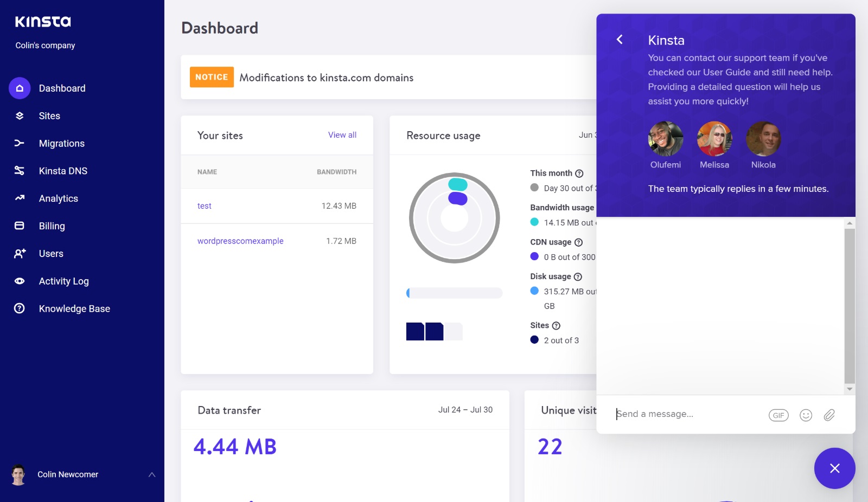Click the 4.44 MB data transfer value
The width and height of the screenshot is (868, 502).
tap(235, 447)
